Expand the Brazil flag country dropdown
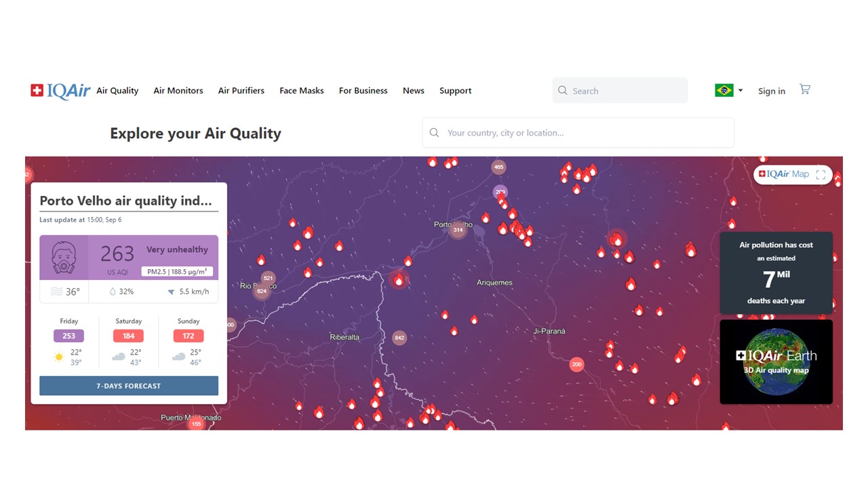 (728, 90)
